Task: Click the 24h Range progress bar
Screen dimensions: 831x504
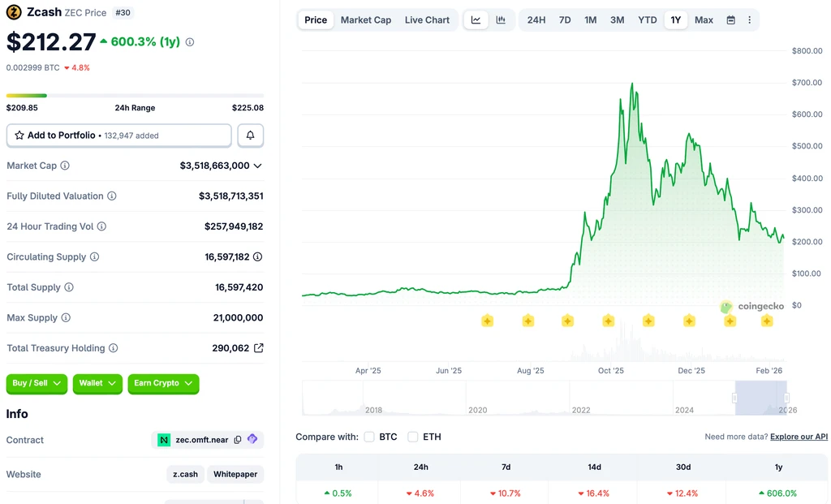Action: [x=136, y=96]
